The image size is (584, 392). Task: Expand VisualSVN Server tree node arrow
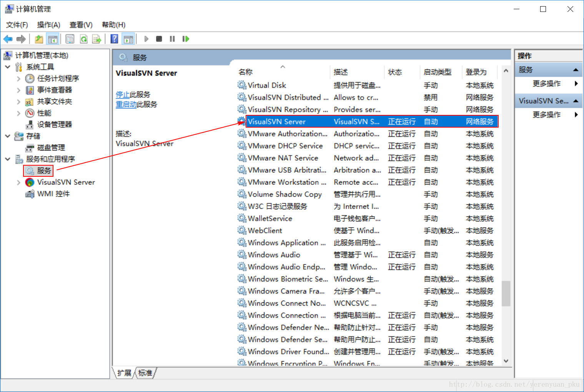point(18,182)
